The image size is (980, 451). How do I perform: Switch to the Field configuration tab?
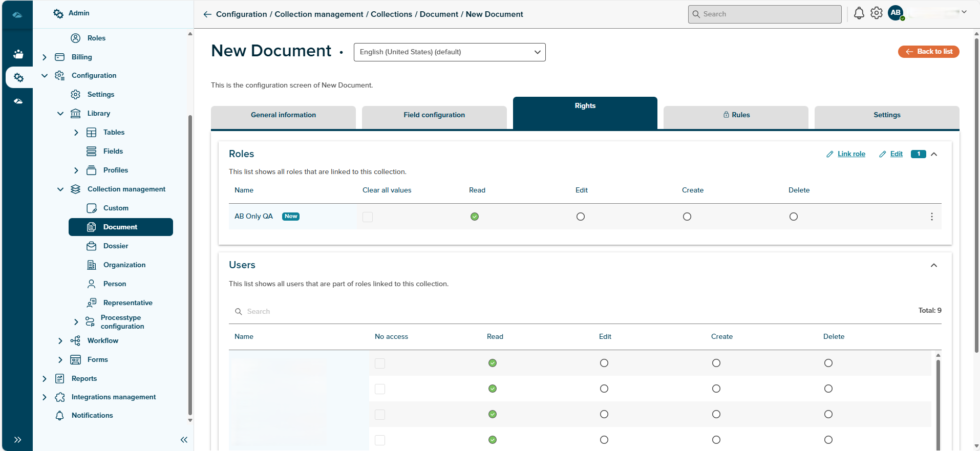click(434, 115)
